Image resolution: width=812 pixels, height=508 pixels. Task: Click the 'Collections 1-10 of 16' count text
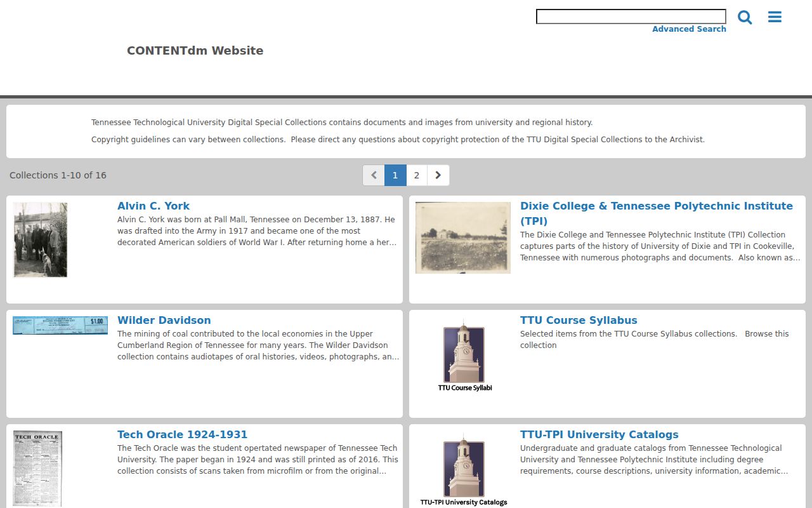pyautogui.click(x=58, y=175)
